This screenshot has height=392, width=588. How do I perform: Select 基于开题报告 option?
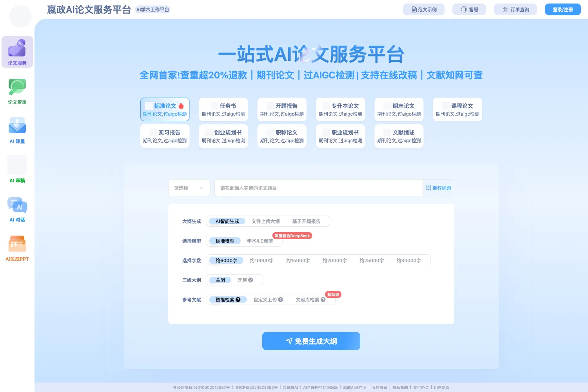coord(307,221)
